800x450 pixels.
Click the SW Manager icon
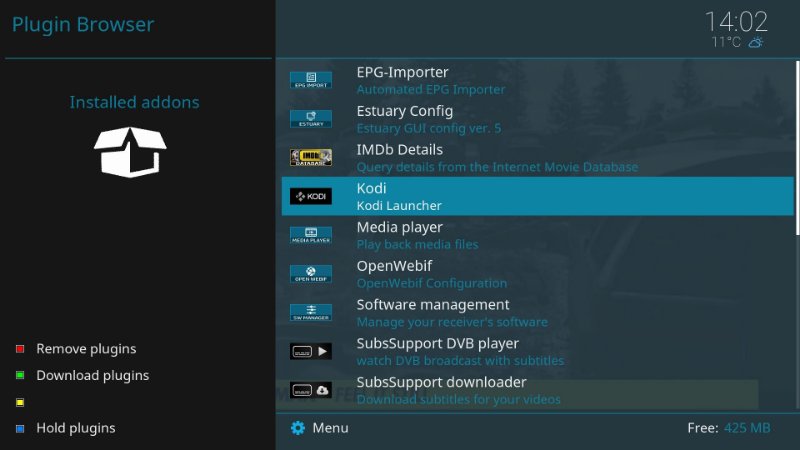tap(310, 313)
